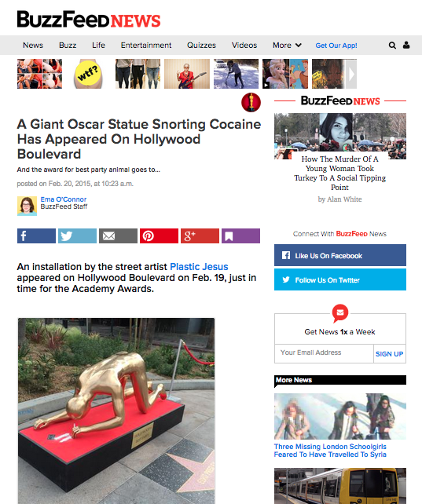Viewport: 422px width, 504px height.
Task: Click Follow Us On Twitter button
Action: (340, 279)
